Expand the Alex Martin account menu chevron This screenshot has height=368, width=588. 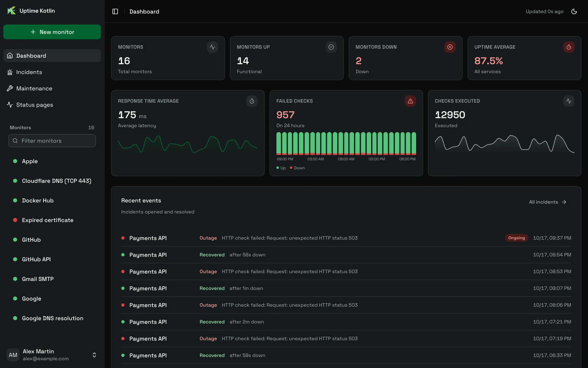[94, 355]
